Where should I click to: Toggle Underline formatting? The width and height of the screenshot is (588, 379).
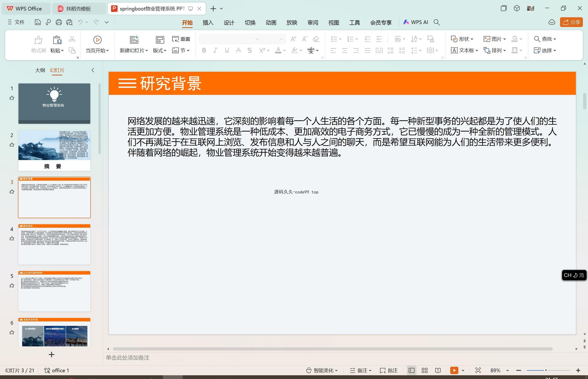point(227,50)
